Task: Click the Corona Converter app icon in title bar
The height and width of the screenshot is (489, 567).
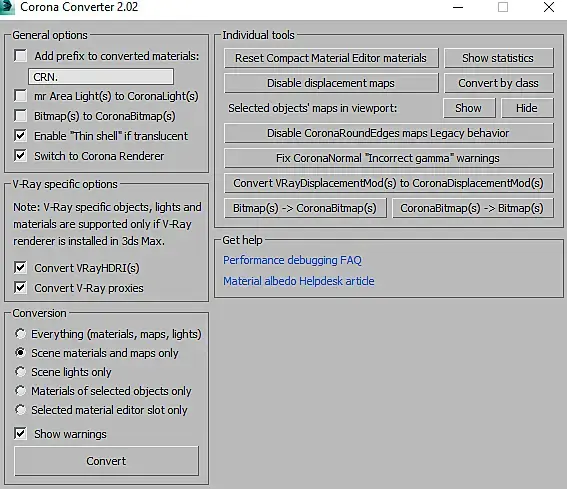Action: coord(7,7)
